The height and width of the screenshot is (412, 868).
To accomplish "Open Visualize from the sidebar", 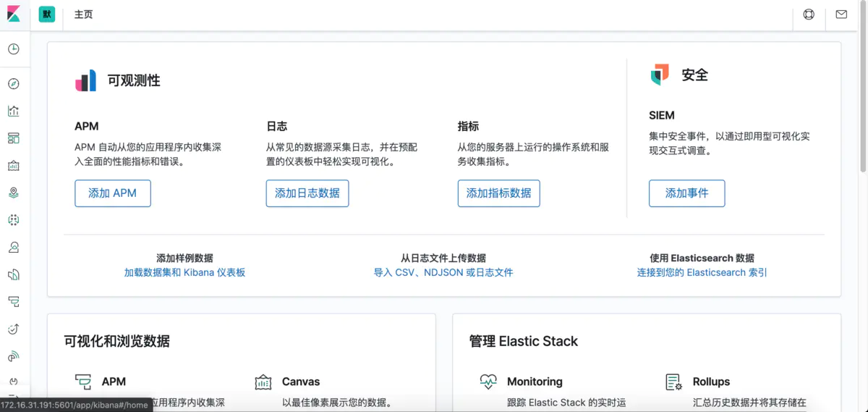I will click(x=14, y=111).
